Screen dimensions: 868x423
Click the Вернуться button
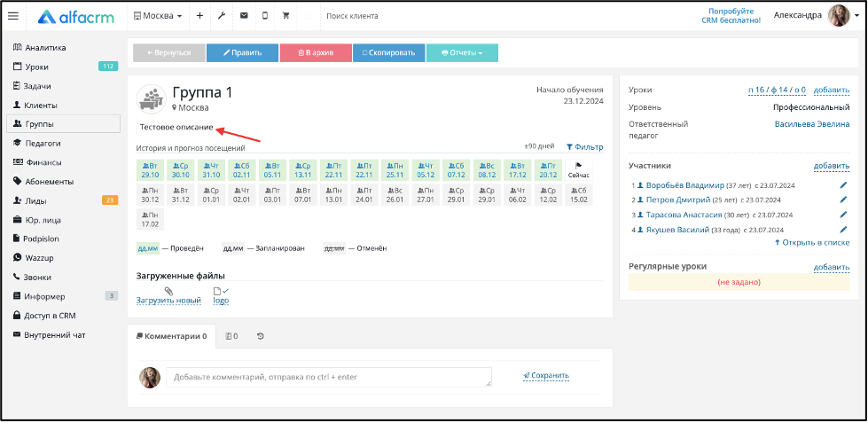coord(169,52)
